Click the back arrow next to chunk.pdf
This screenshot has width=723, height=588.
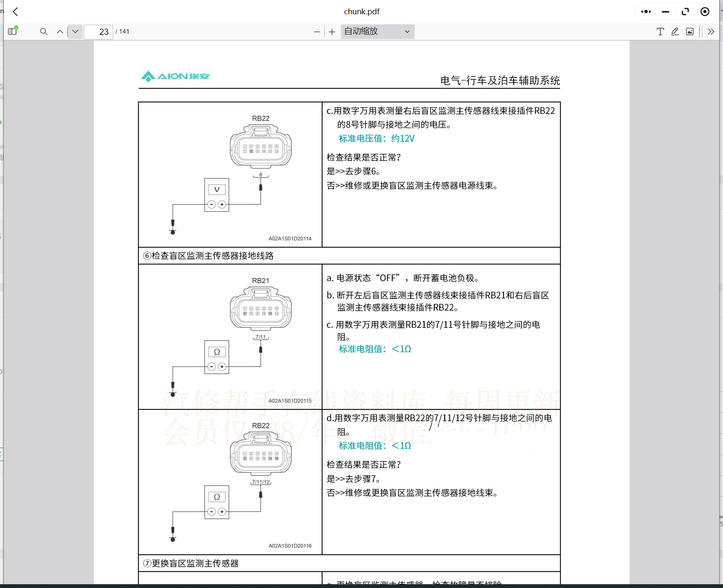tap(15, 11)
